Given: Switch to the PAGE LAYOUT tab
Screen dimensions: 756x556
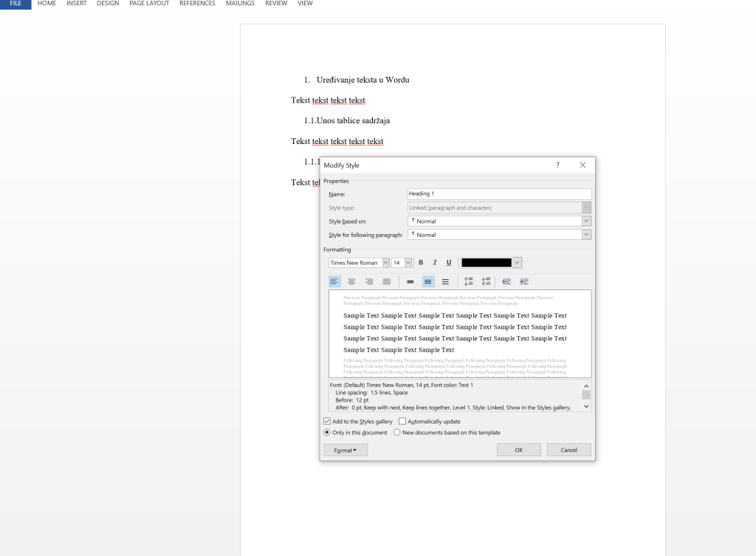Looking at the screenshot, I should 148,4.
